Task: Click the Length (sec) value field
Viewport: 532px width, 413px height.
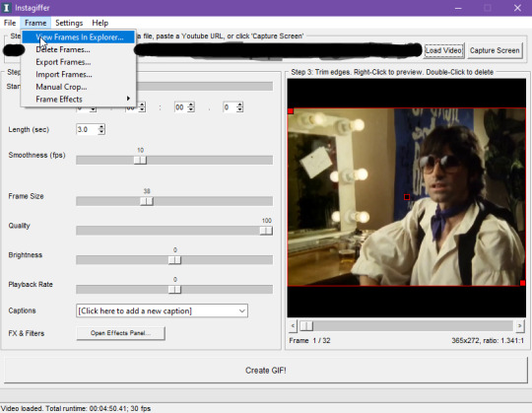Action: pyautogui.click(x=88, y=129)
